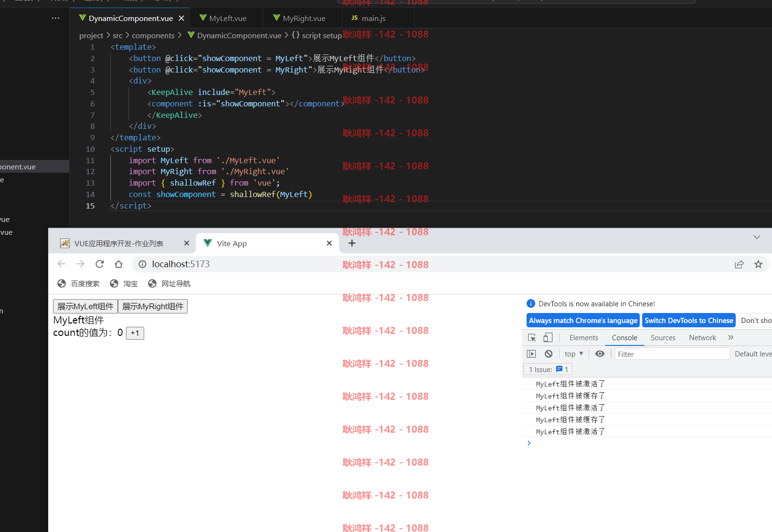Open the Default levels dropdown
772x532 pixels.
click(753, 354)
